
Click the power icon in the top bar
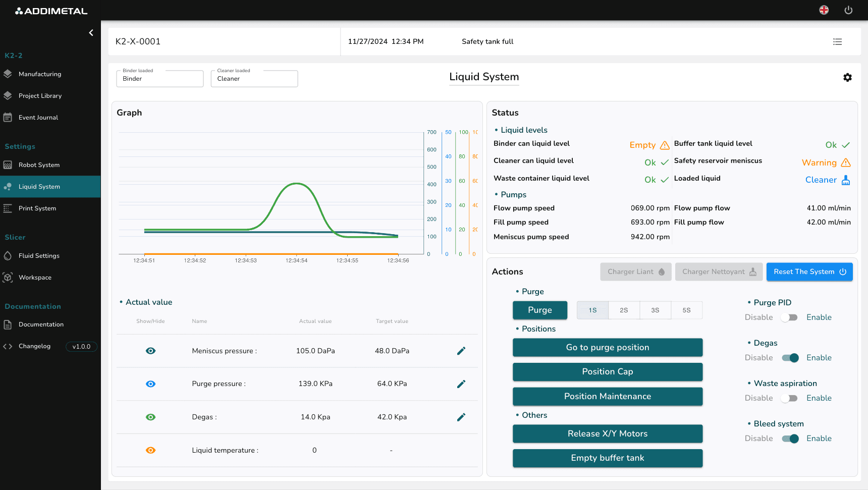[848, 10]
